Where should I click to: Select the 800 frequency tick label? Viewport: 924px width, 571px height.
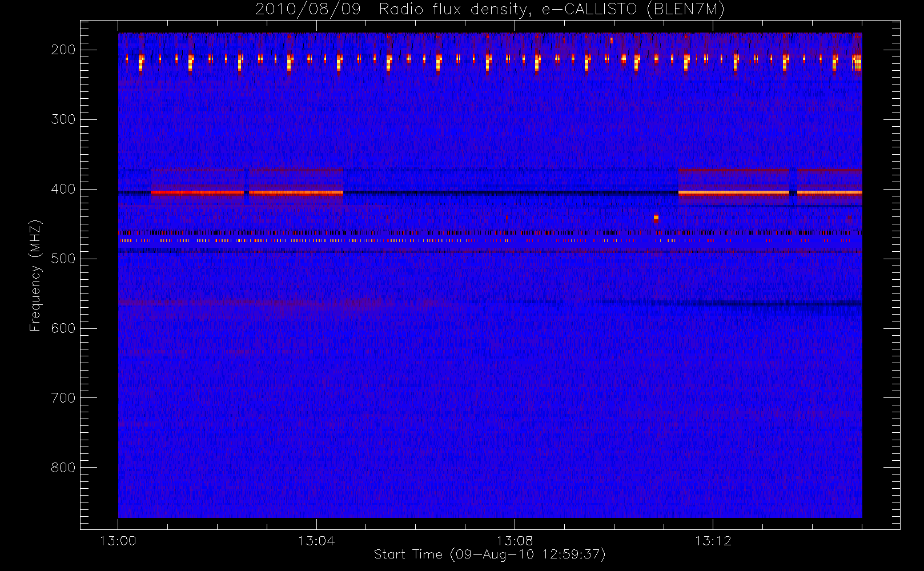[x=63, y=468]
